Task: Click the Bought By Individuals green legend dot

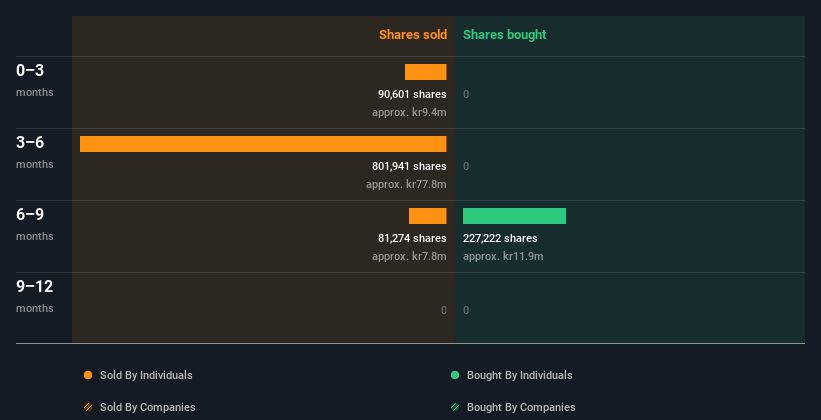Action: [455, 375]
